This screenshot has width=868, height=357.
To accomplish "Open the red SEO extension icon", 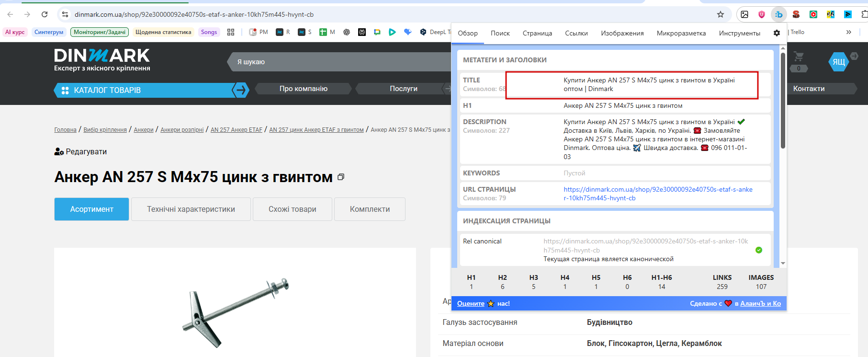I will (796, 14).
